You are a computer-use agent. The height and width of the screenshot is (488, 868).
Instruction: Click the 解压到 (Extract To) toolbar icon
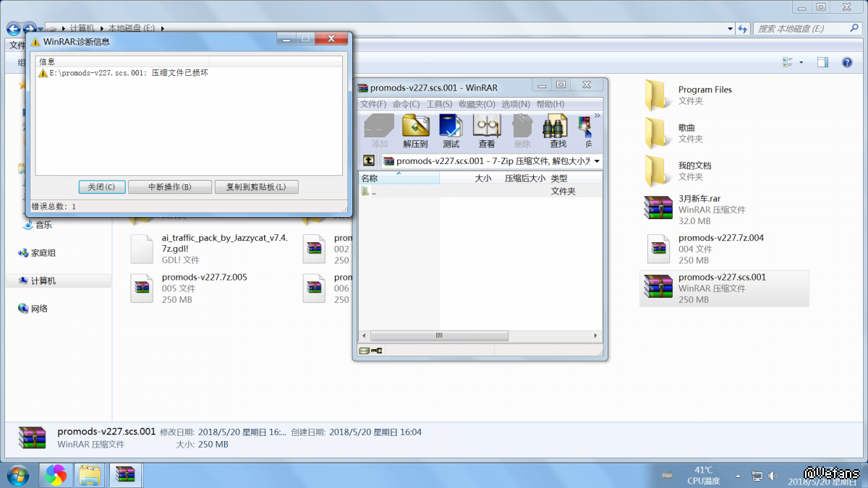pyautogui.click(x=415, y=132)
